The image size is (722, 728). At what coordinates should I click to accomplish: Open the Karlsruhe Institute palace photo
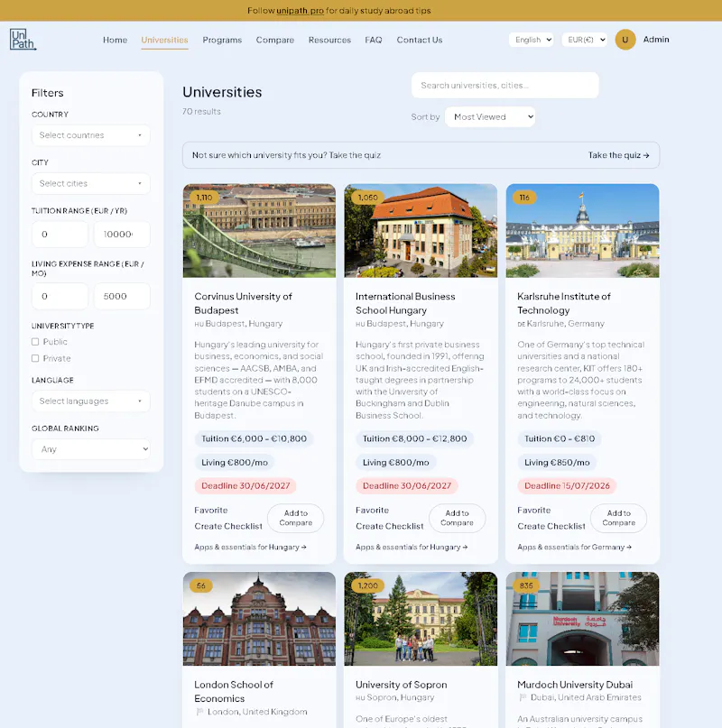point(582,231)
